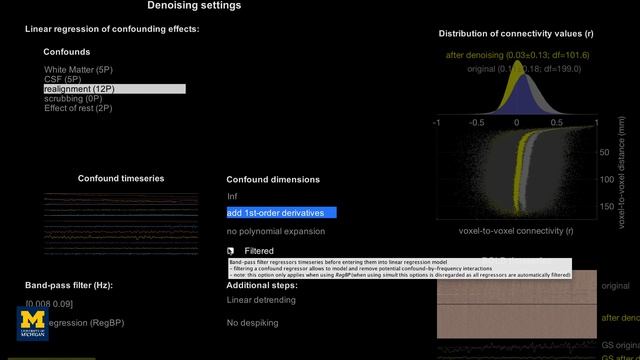Open the no polynomial expansion dropdown

point(276,231)
